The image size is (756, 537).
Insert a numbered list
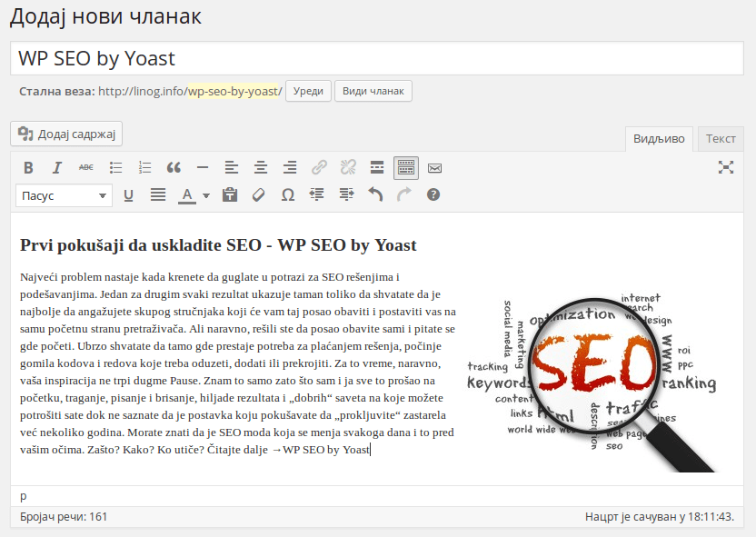(x=144, y=168)
